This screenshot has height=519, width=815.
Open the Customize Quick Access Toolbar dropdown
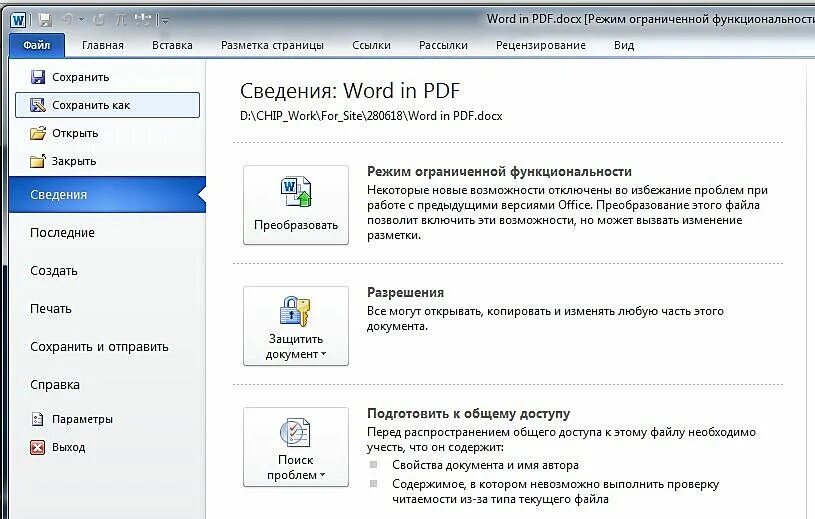[x=165, y=21]
